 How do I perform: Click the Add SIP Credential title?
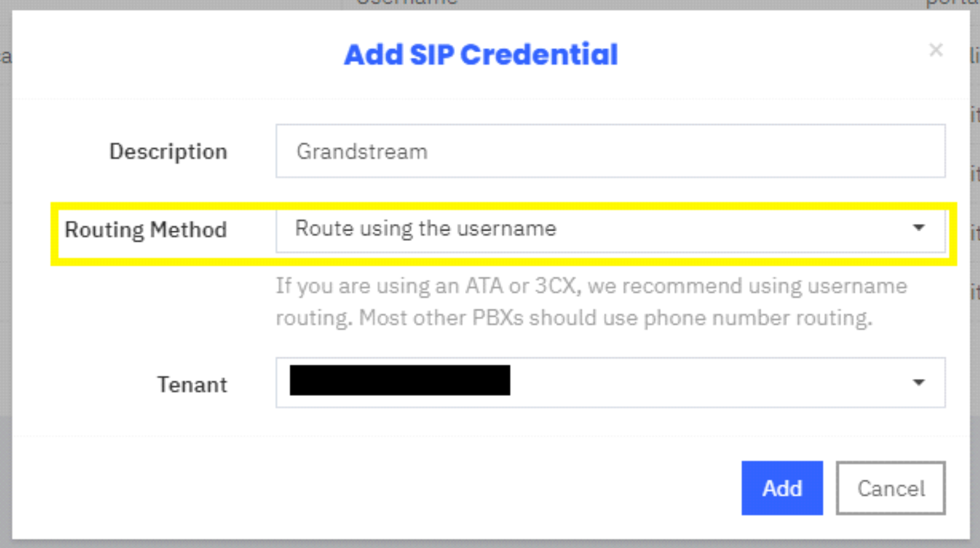481,54
